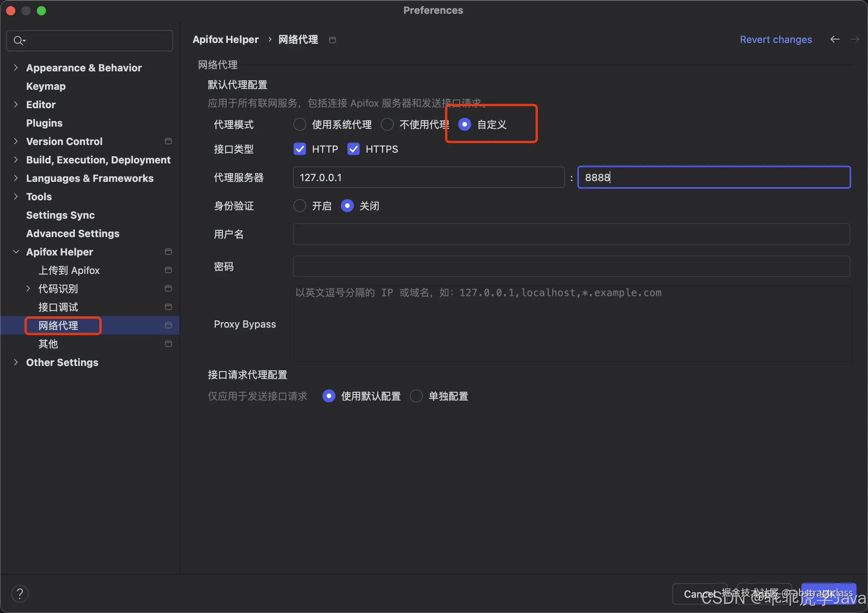
Task: Click the reset icon next to 接口调试
Action: 168,307
